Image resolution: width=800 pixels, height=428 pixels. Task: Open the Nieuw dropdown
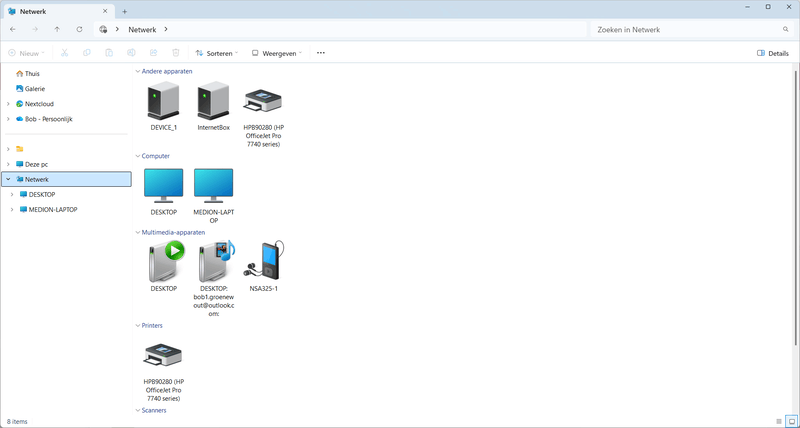point(27,53)
